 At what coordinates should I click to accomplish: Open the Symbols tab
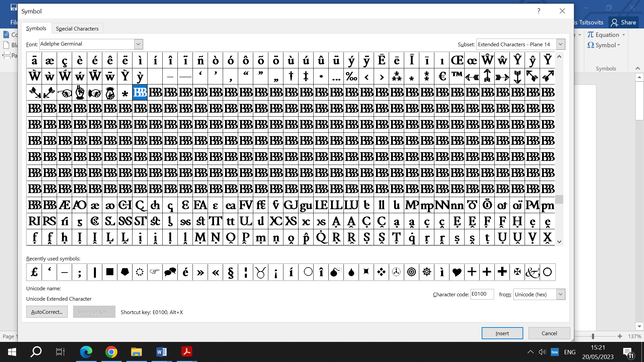(36, 28)
